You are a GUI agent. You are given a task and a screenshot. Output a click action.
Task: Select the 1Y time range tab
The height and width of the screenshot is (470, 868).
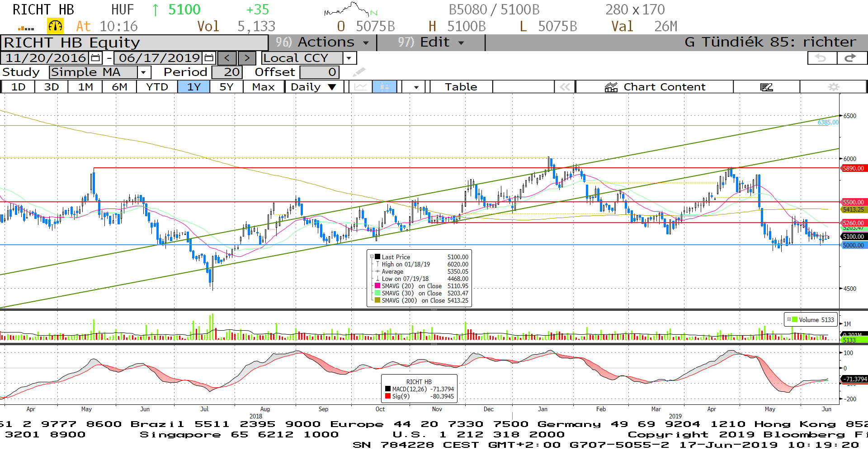(x=193, y=87)
